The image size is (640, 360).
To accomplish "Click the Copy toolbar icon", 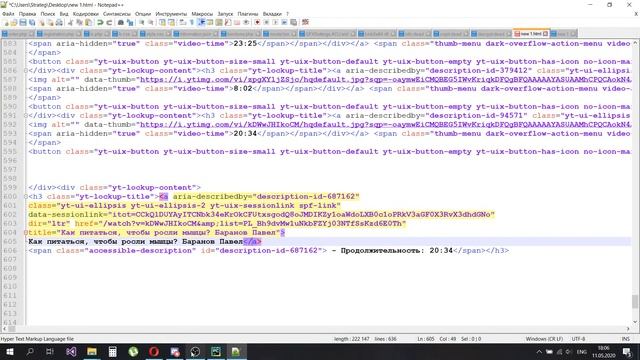I will click(x=79, y=22).
